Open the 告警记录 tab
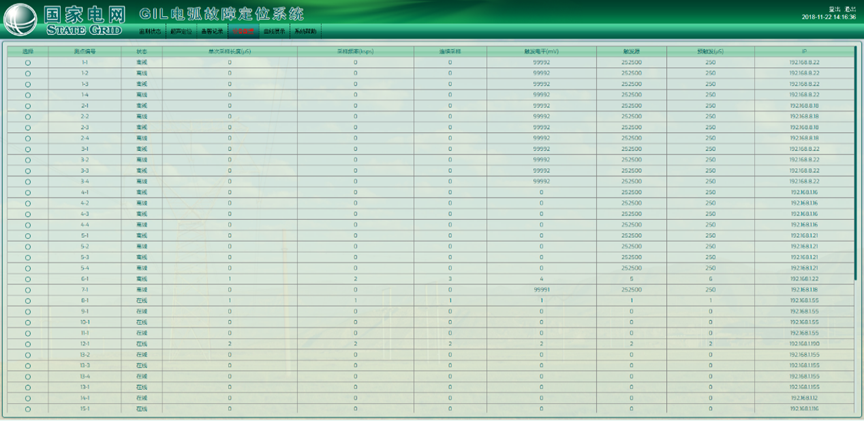 pyautogui.click(x=212, y=31)
